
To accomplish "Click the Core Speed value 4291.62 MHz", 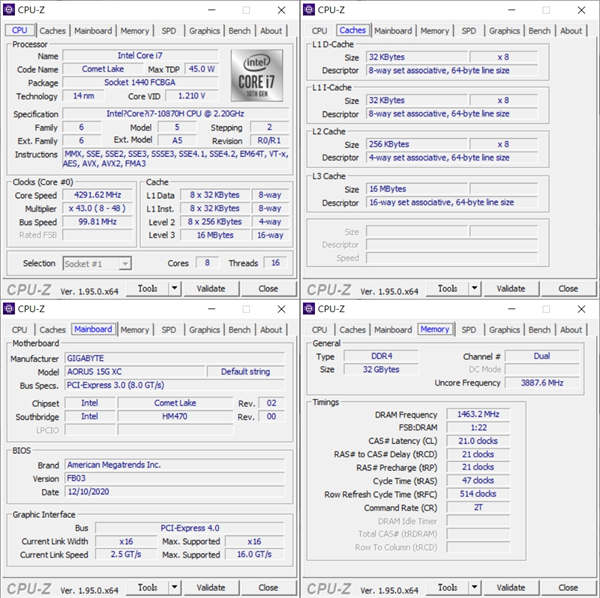I will 98,195.
